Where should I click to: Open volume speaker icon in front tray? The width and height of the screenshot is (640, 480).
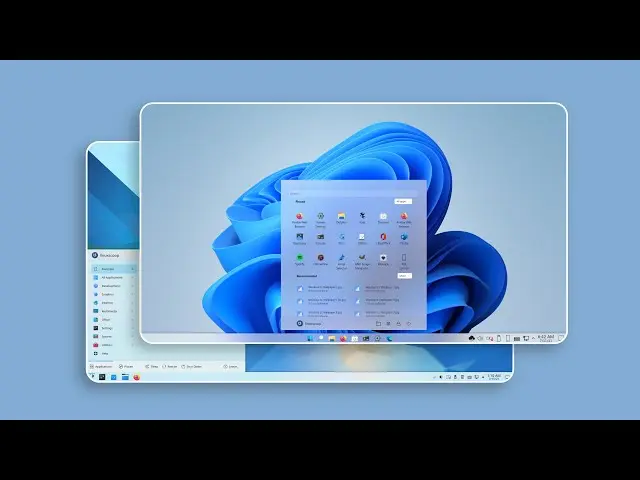point(480,338)
